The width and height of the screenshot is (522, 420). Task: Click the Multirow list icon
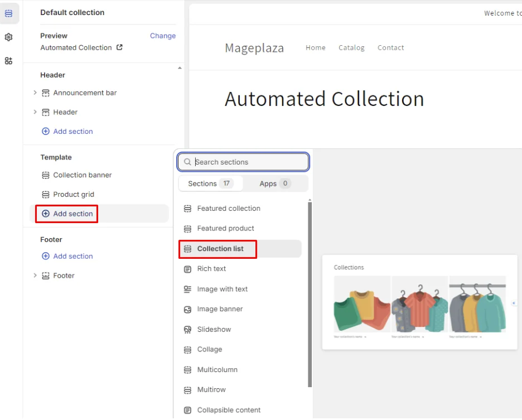point(188,390)
